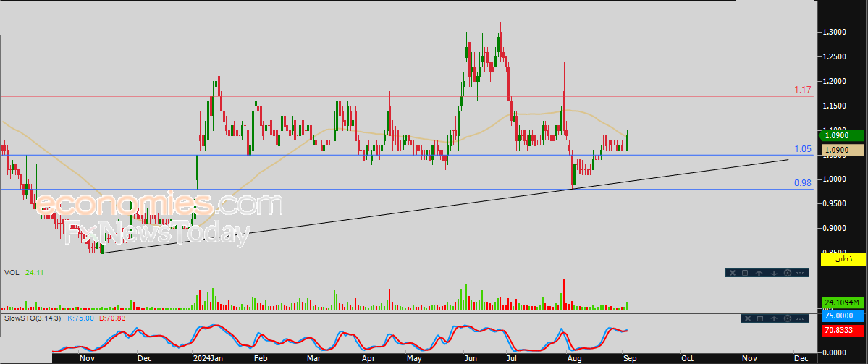Click the blue 75.0000 stochastic K tag

[843, 316]
